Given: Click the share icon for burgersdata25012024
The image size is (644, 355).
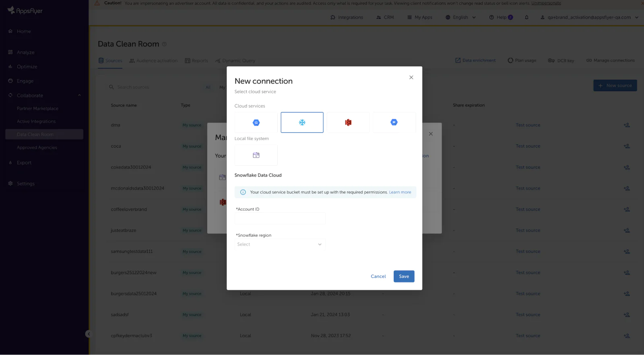Looking at the screenshot, I should [627, 294].
